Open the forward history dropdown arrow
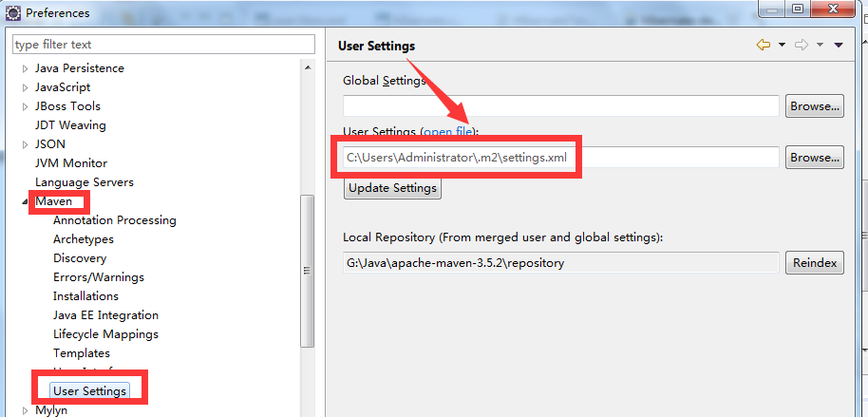This screenshot has height=417, width=868. coord(821,45)
